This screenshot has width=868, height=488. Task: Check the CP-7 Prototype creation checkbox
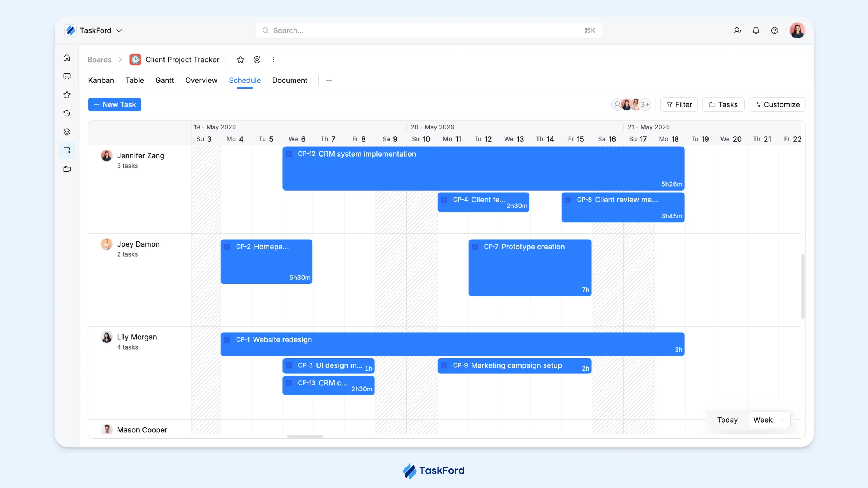click(475, 247)
